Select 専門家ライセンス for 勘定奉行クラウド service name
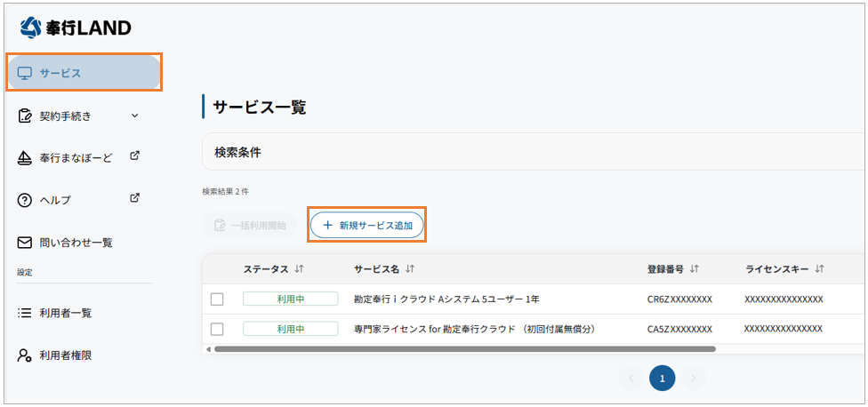Viewport: 868px width, 407px height. [x=474, y=329]
